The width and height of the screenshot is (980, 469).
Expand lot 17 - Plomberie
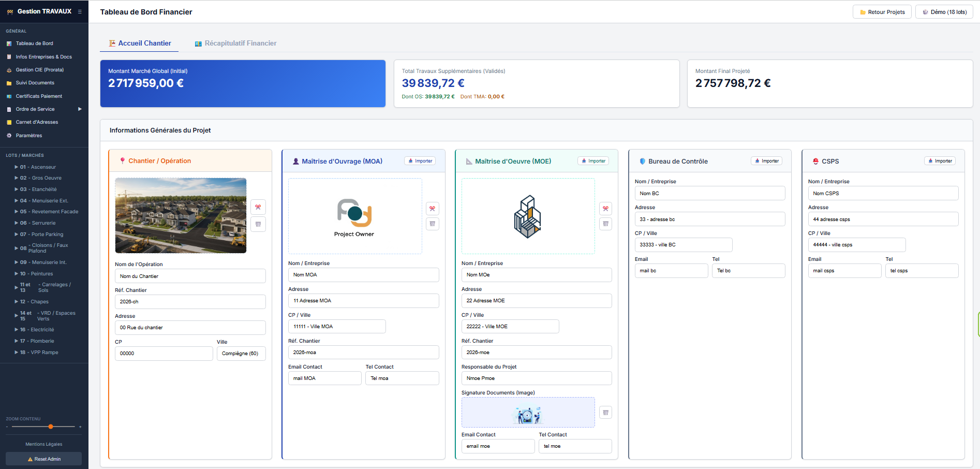point(17,341)
